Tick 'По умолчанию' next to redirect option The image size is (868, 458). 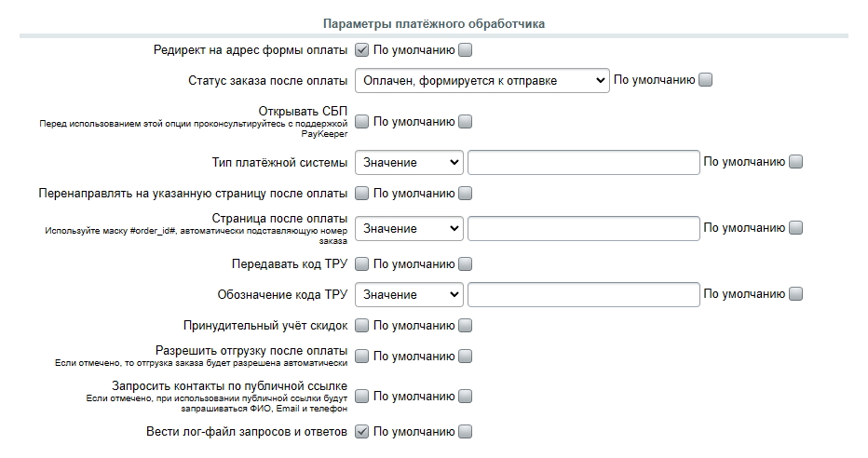pyautogui.click(x=466, y=50)
